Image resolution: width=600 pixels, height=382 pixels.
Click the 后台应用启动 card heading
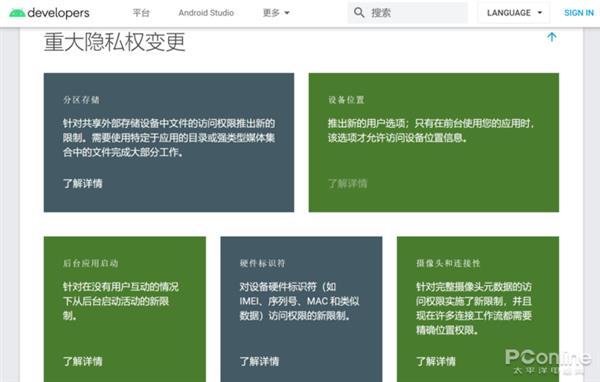click(x=91, y=263)
